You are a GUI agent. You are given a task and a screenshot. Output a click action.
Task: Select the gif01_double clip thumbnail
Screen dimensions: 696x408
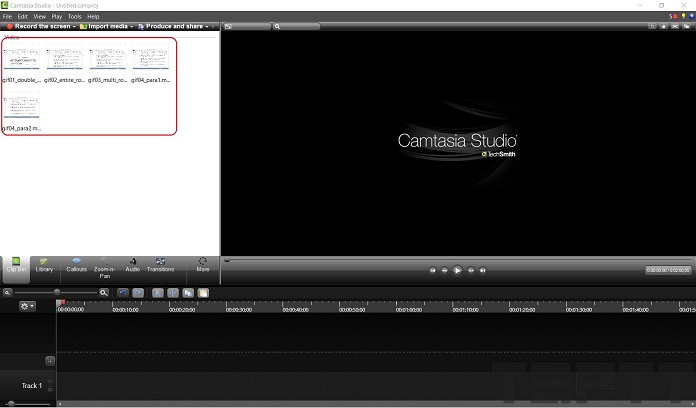[x=21, y=58]
